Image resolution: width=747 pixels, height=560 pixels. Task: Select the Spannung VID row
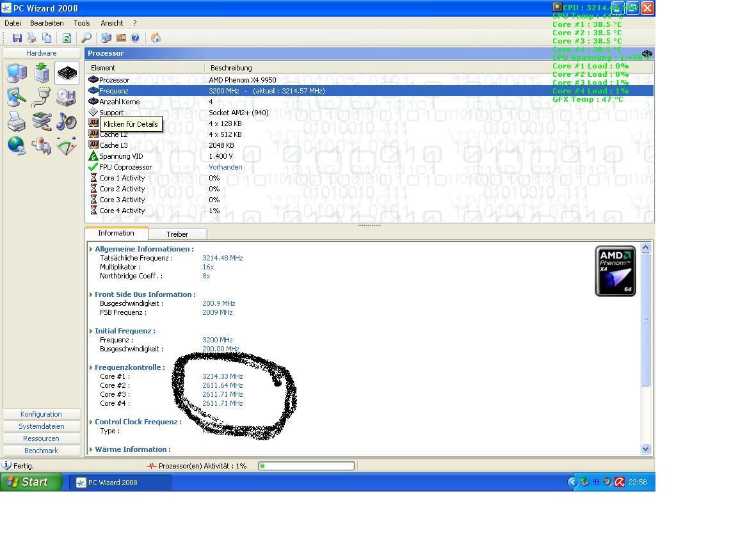370,156
